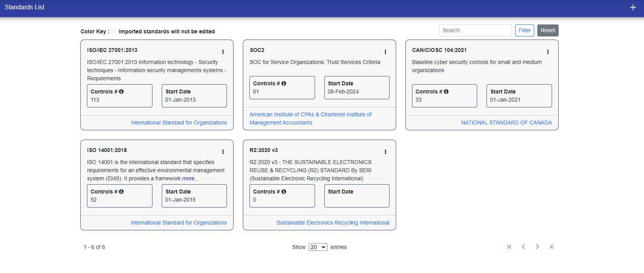The image size is (644, 273).
Task: Click Controls info icon on R2:2020 v3 card
Action: coord(284,192)
